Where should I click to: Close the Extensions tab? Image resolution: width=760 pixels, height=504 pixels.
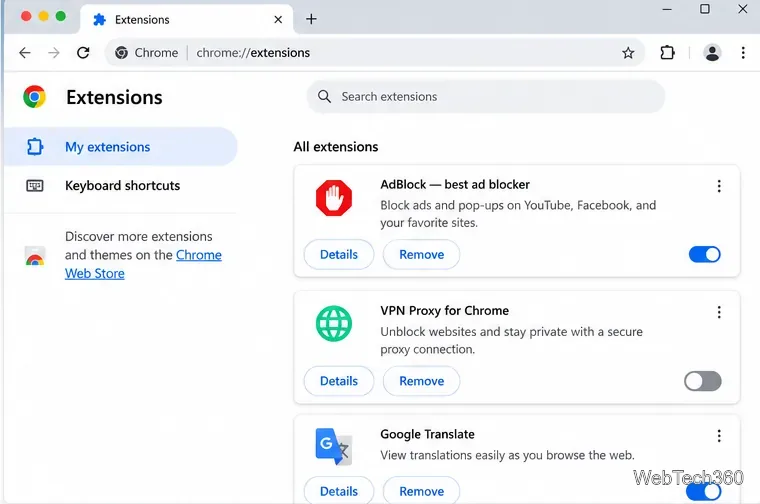point(278,19)
